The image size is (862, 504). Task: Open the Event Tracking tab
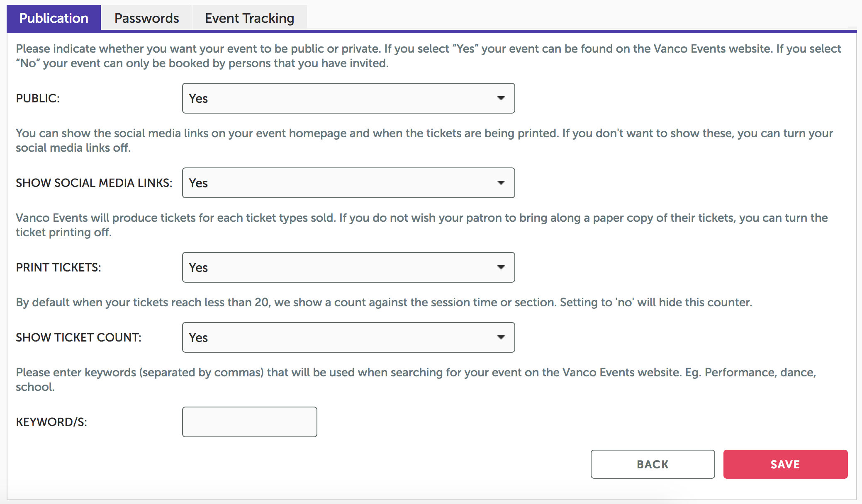pyautogui.click(x=249, y=18)
